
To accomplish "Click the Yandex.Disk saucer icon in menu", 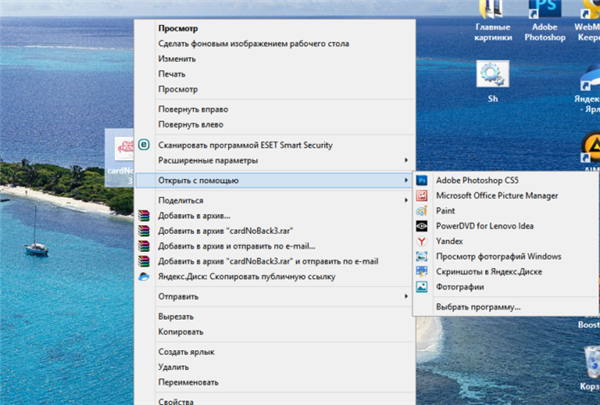I will pos(144,277).
